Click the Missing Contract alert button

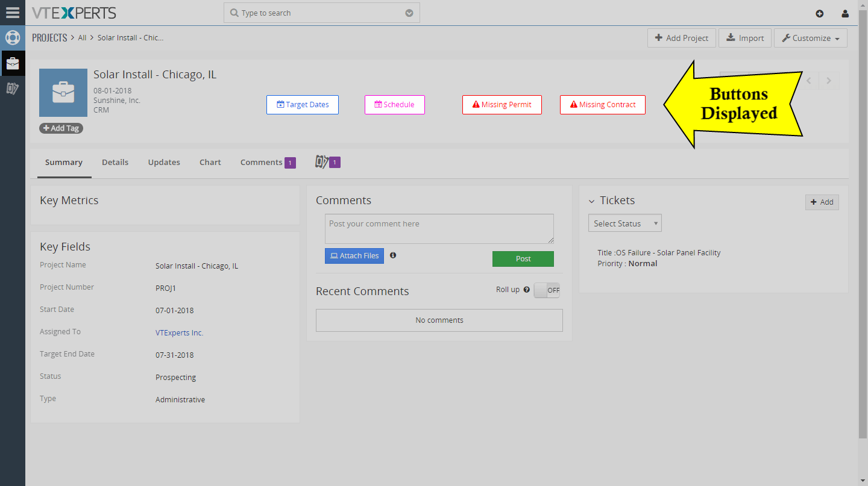point(602,104)
